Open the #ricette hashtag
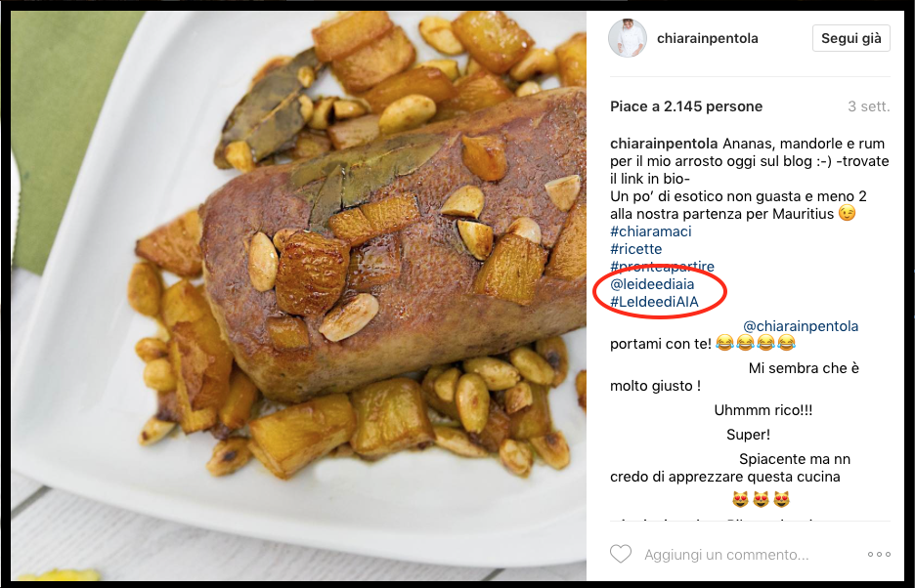 pyautogui.click(x=636, y=248)
